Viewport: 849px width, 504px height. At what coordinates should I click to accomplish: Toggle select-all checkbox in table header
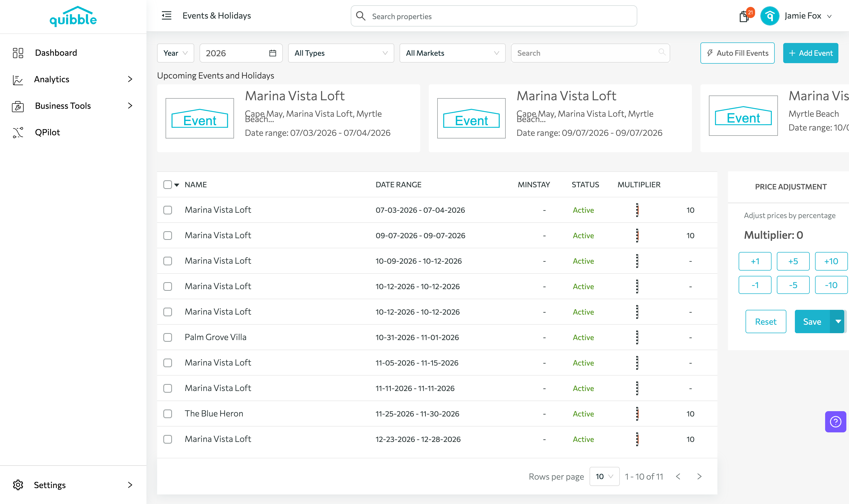click(x=167, y=185)
